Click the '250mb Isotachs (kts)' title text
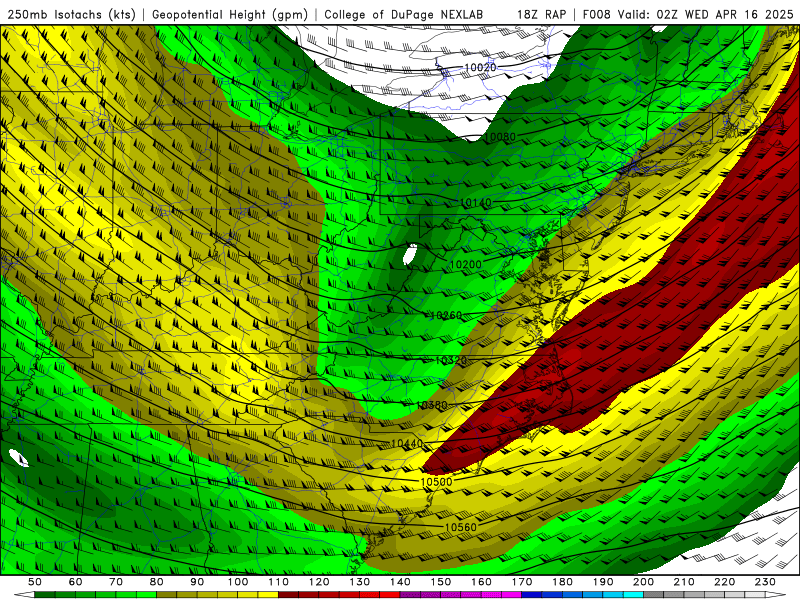The height and width of the screenshot is (600, 800). click(x=71, y=14)
